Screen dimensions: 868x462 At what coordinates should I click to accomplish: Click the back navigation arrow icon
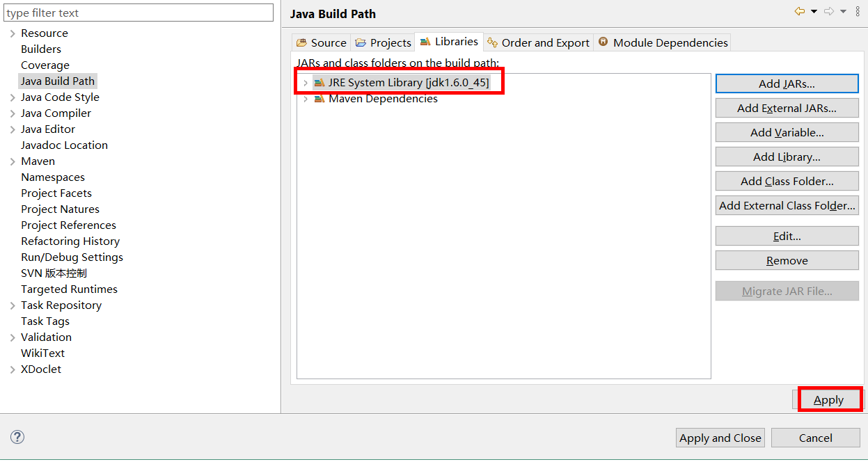pos(800,11)
